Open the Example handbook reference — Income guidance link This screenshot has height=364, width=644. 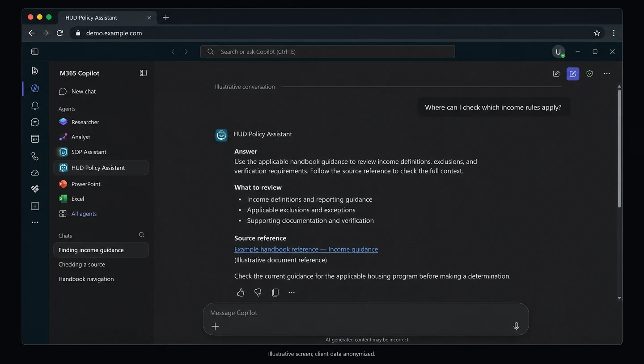(306, 250)
